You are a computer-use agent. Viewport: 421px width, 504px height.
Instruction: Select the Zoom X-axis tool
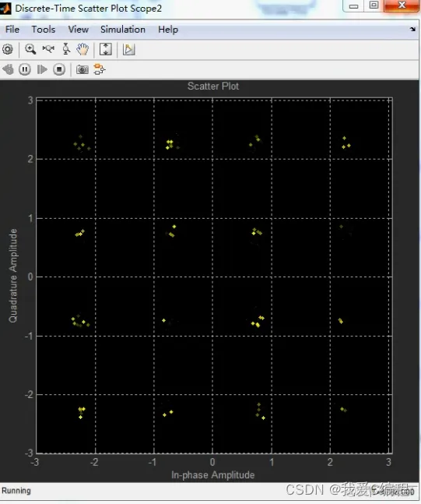point(48,49)
